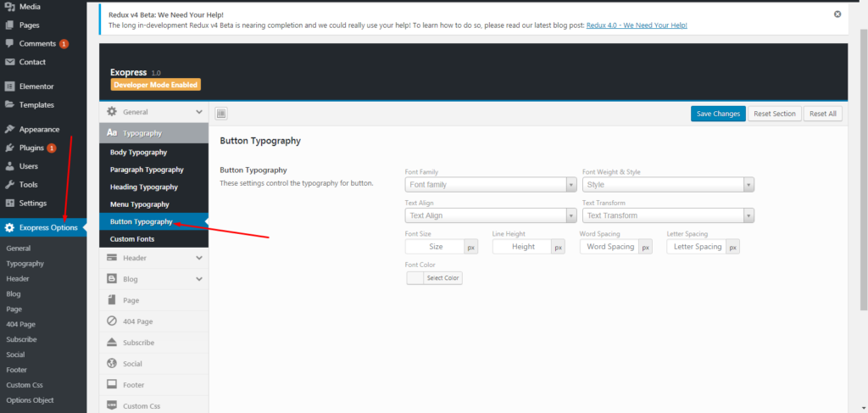
Task: Click the 404 Page ban icon
Action: click(x=112, y=321)
